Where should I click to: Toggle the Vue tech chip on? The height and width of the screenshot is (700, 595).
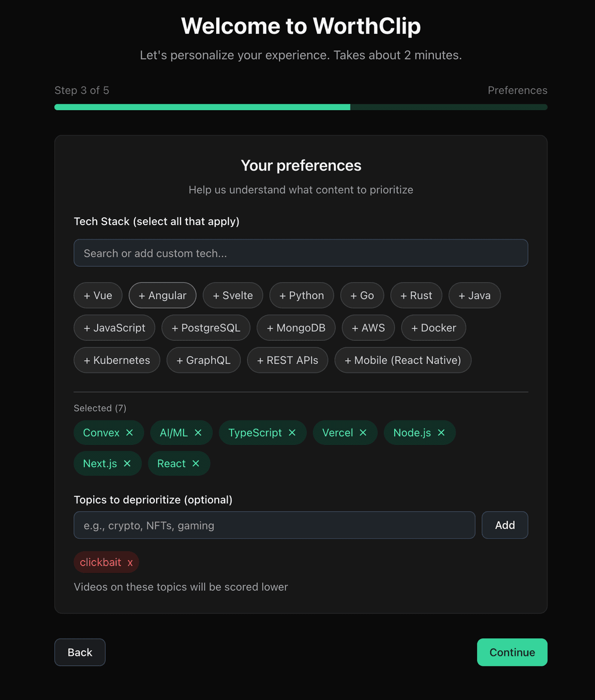[98, 296]
